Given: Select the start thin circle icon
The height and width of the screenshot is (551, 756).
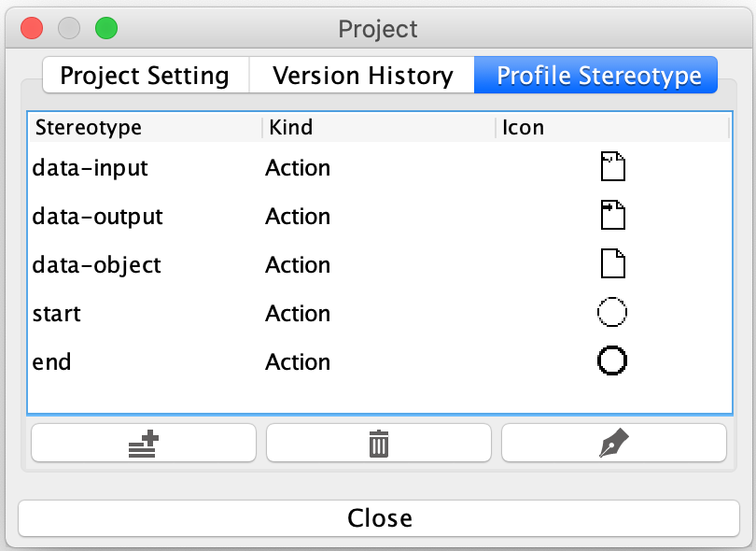Looking at the screenshot, I should [611, 314].
